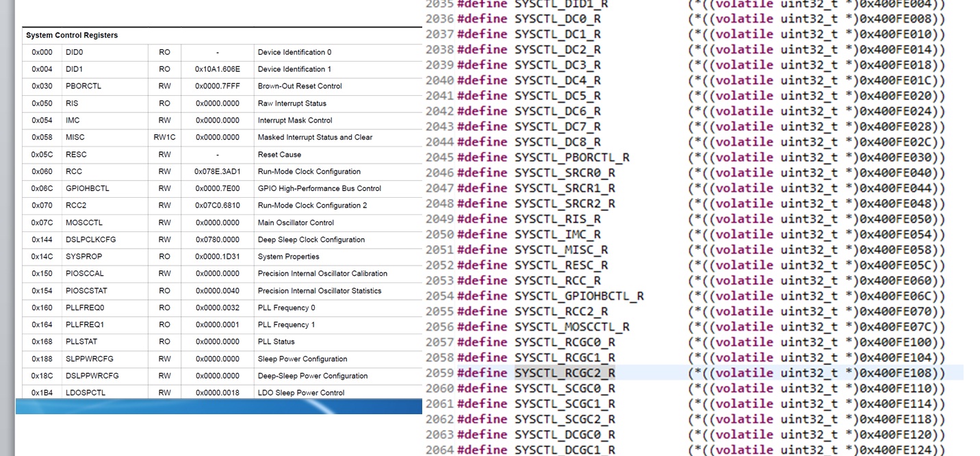Click the SYSCTL_IMC_R macro name
The image size is (980, 456).
[558, 235]
